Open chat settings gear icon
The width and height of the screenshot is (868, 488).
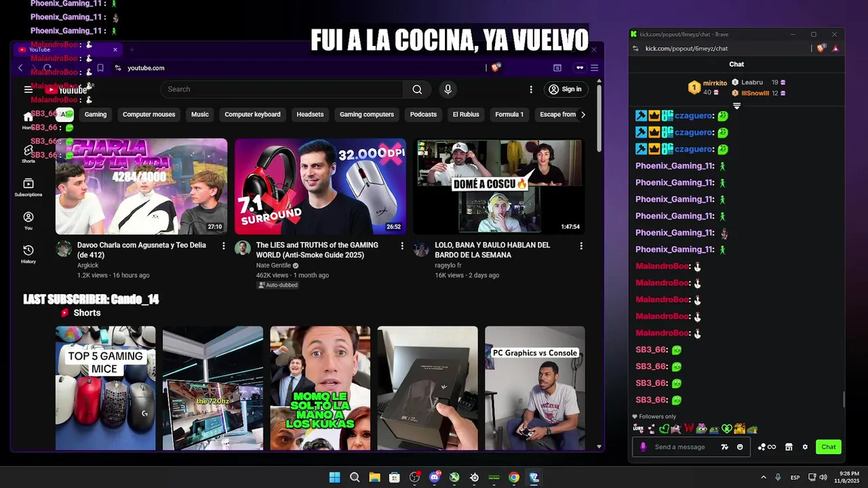coord(805,447)
